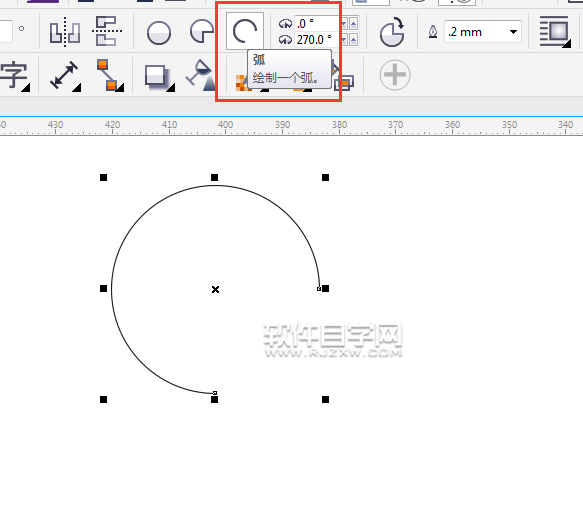Click the arc's center X marker
The height and width of the screenshot is (509, 583).
click(215, 289)
